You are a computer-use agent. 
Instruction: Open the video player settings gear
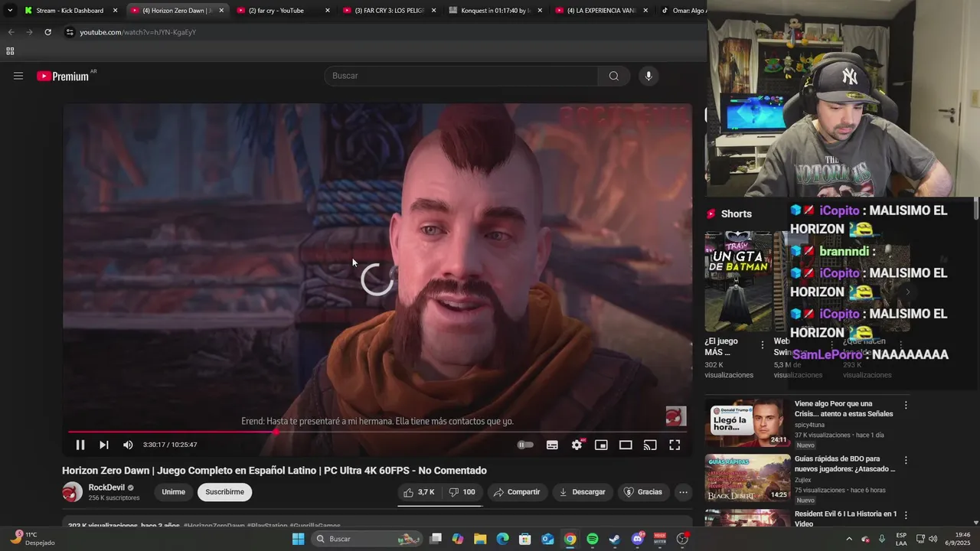click(577, 445)
